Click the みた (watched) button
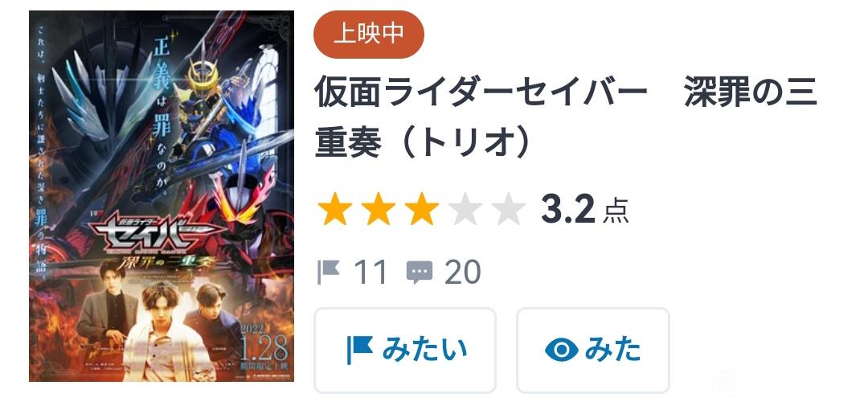Image resolution: width=868 pixels, height=406 pixels. 593,350
